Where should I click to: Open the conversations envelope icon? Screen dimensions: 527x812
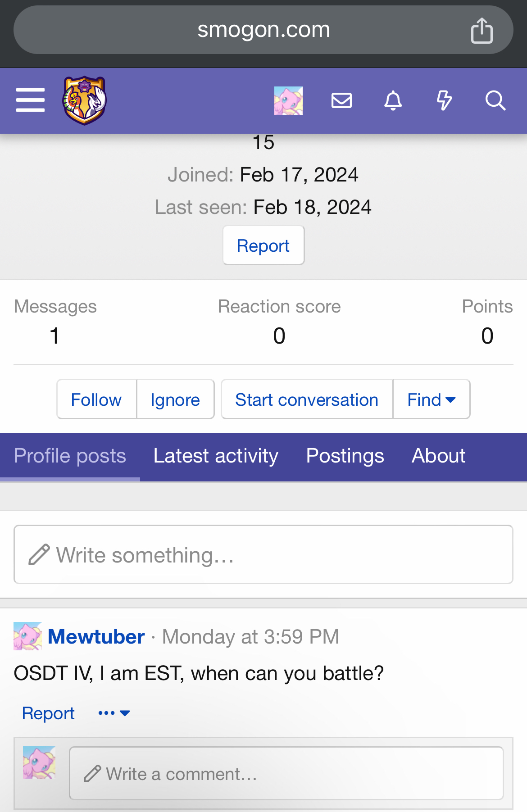(x=341, y=100)
